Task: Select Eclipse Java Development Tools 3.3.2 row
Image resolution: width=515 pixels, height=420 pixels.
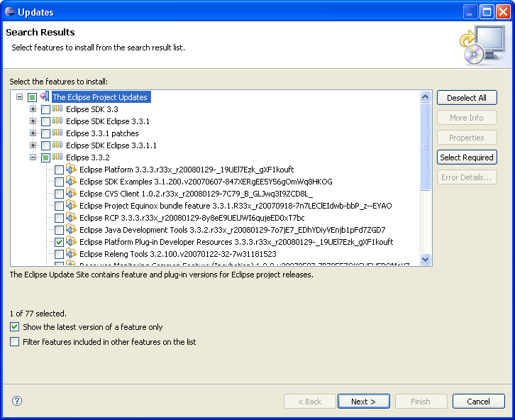Action: pyautogui.click(x=232, y=230)
